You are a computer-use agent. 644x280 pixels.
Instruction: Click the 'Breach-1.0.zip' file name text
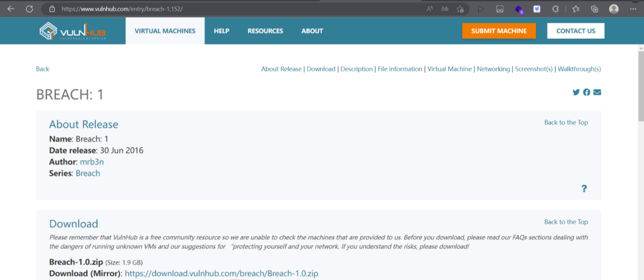[x=76, y=262]
